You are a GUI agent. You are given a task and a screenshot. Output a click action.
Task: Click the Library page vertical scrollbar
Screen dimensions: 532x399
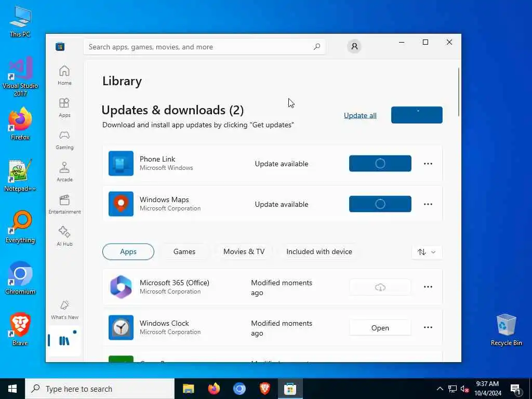coord(458,92)
